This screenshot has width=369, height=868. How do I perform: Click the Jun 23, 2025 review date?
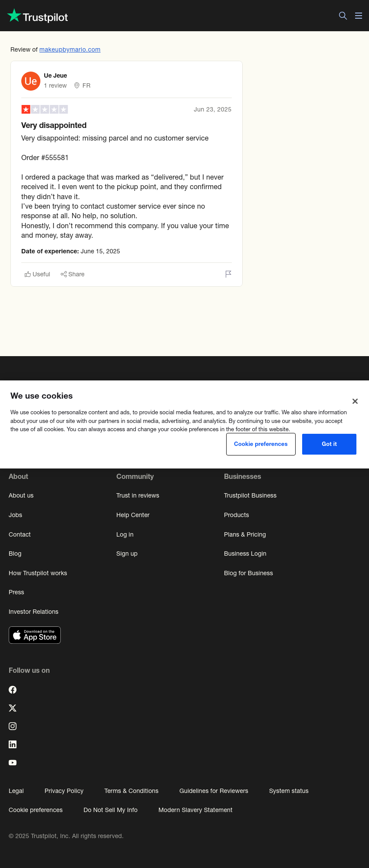tap(212, 109)
